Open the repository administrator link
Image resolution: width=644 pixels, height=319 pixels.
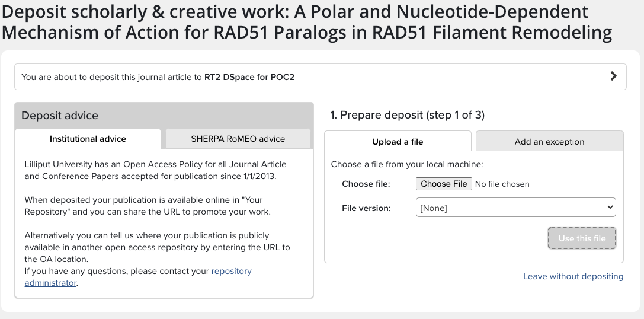231,272
